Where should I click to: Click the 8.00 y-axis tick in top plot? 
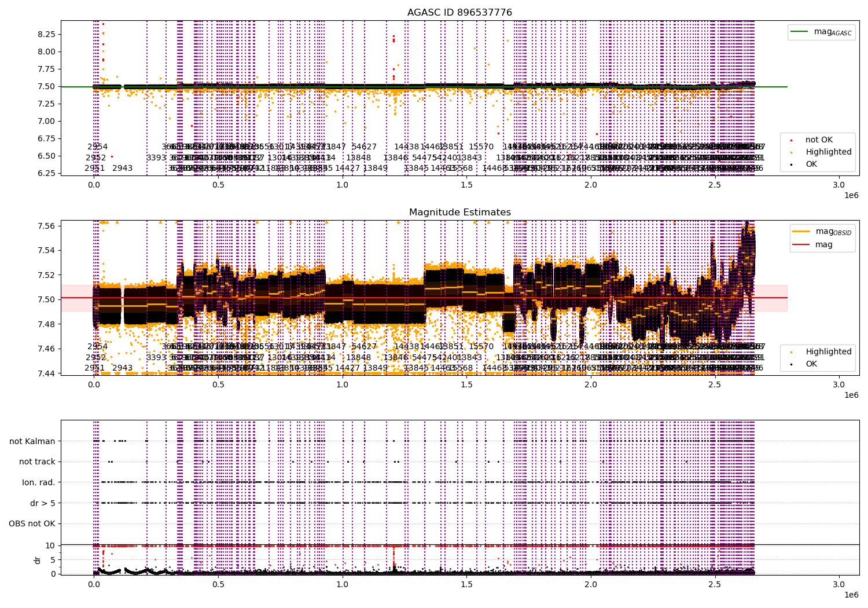pos(46,52)
